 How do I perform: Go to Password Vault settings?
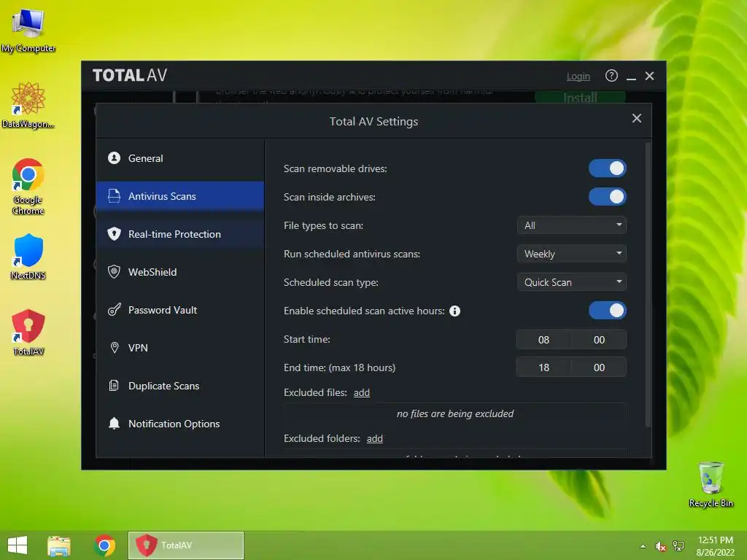(180, 310)
